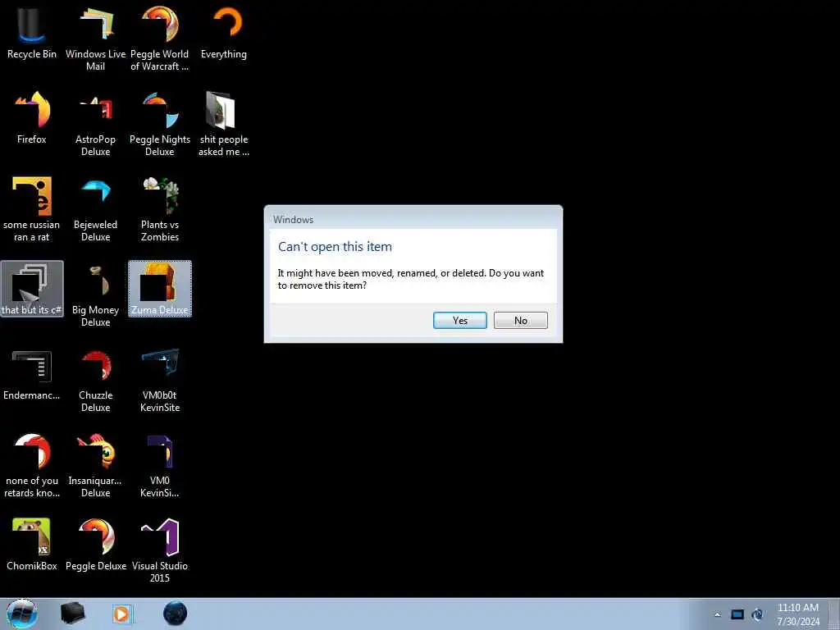Click the Show Desktop taskbar strip
This screenshot has width=840, height=630.
[x=834, y=614]
